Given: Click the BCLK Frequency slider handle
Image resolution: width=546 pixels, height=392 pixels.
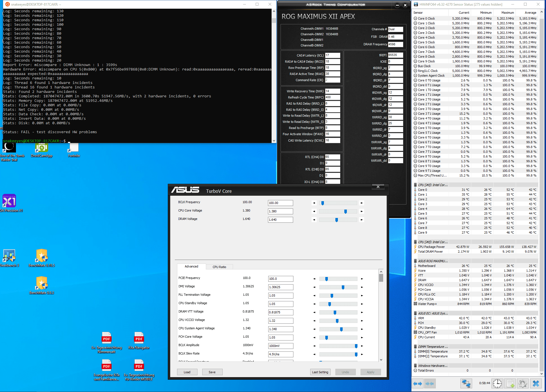Looking at the screenshot, I should (x=323, y=203).
